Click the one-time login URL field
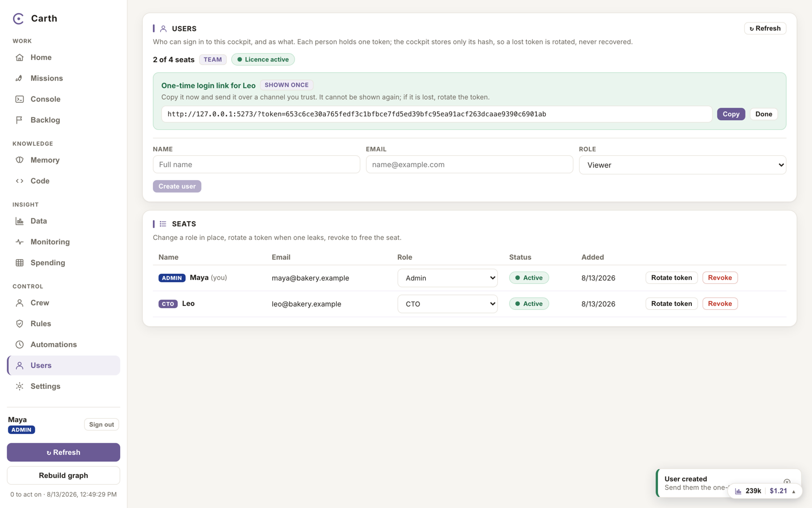Viewport: 812px width, 508px height. pos(437,114)
